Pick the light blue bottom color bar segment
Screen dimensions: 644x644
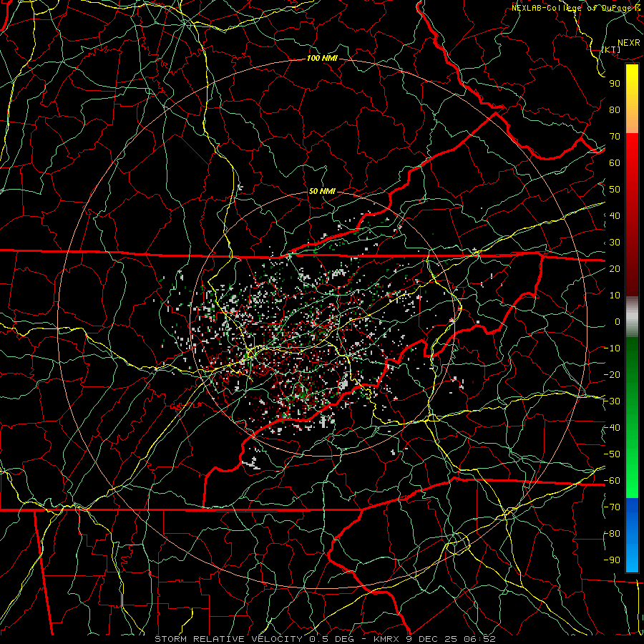tap(632, 559)
